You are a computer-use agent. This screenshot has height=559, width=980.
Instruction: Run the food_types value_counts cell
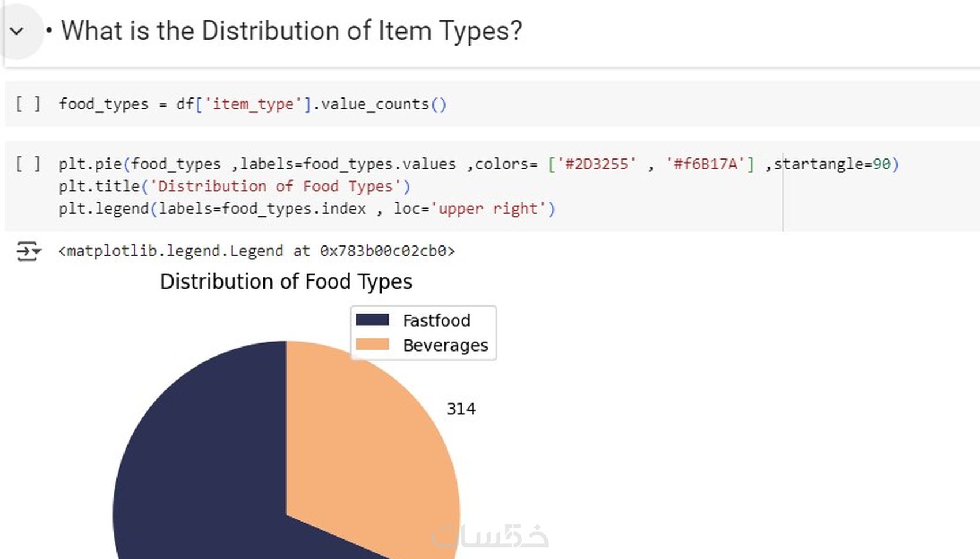point(28,104)
